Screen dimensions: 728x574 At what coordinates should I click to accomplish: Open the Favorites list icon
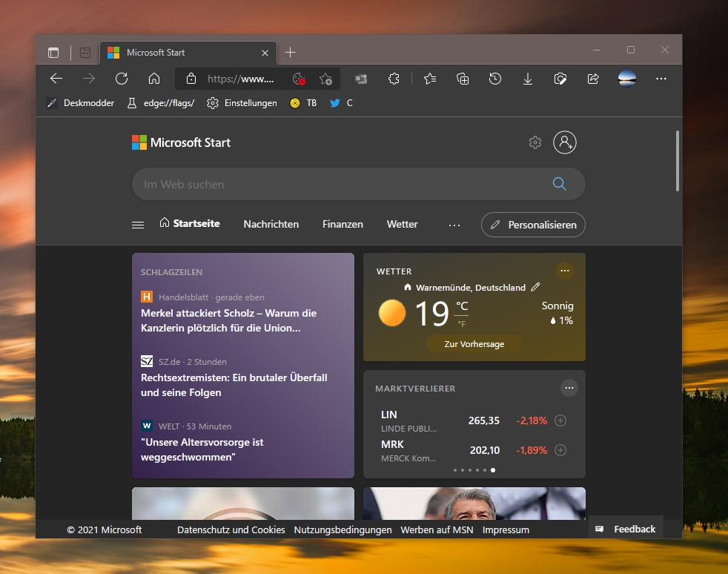click(x=430, y=79)
